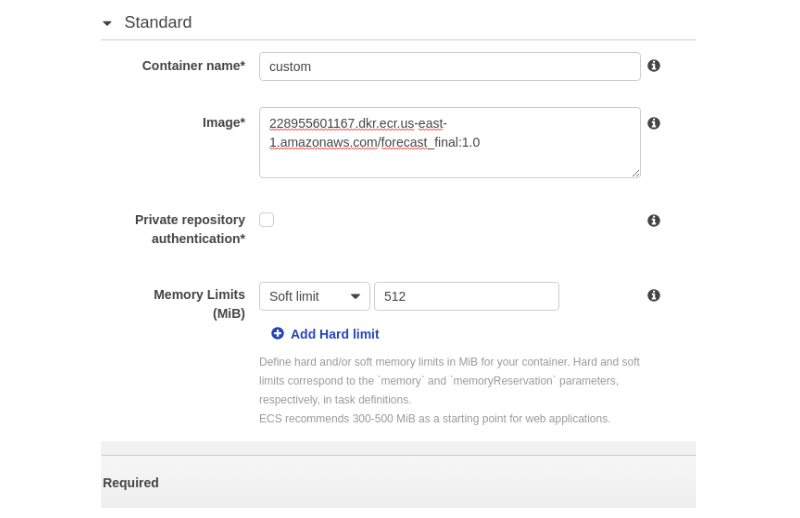Click the Container name label
The image size is (800, 518).
tap(193, 66)
